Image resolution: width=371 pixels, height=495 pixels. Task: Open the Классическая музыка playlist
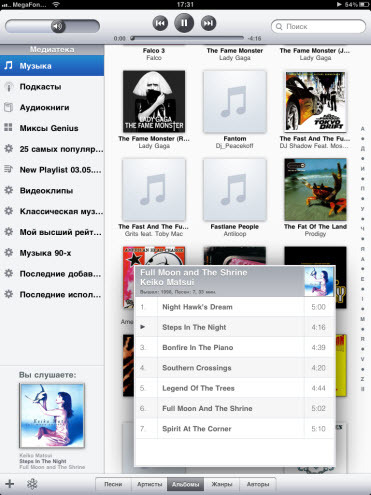52,211
